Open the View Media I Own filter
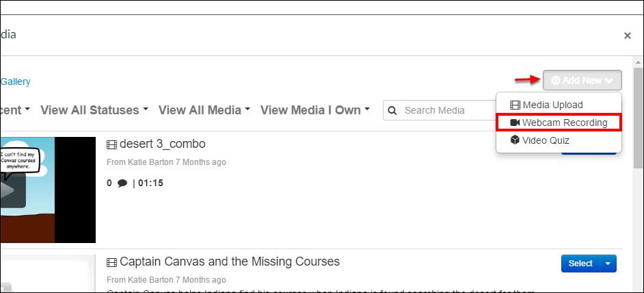Screen dimensions: 644x293 tap(315, 110)
